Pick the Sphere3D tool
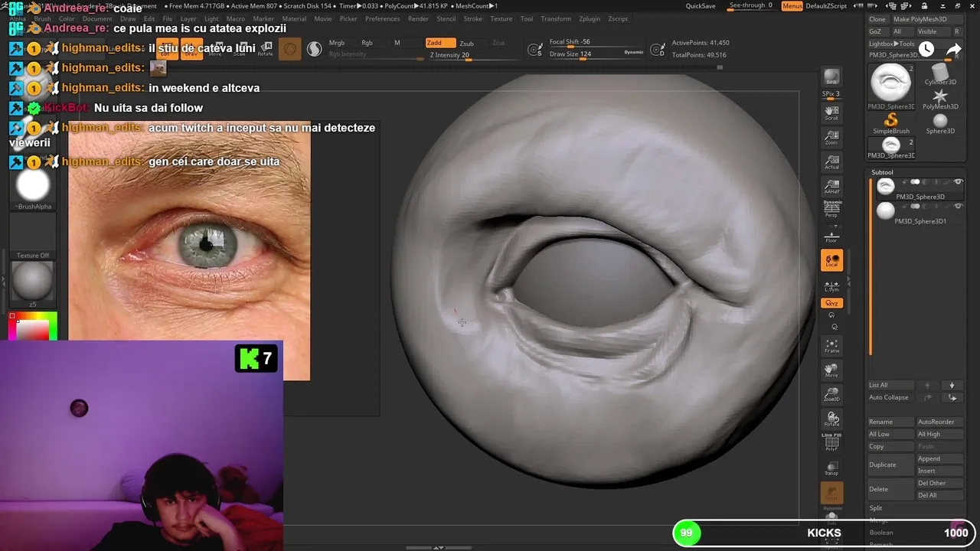This screenshot has width=980, height=551. click(940, 124)
